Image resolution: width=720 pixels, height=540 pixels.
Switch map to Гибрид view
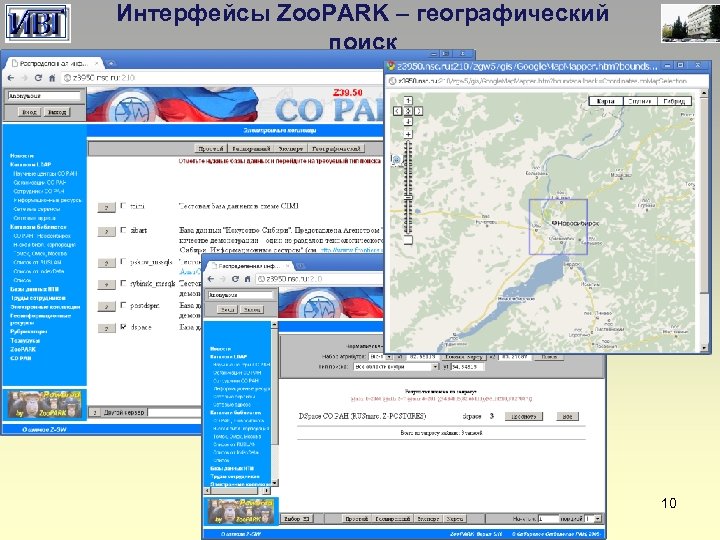[x=674, y=101]
